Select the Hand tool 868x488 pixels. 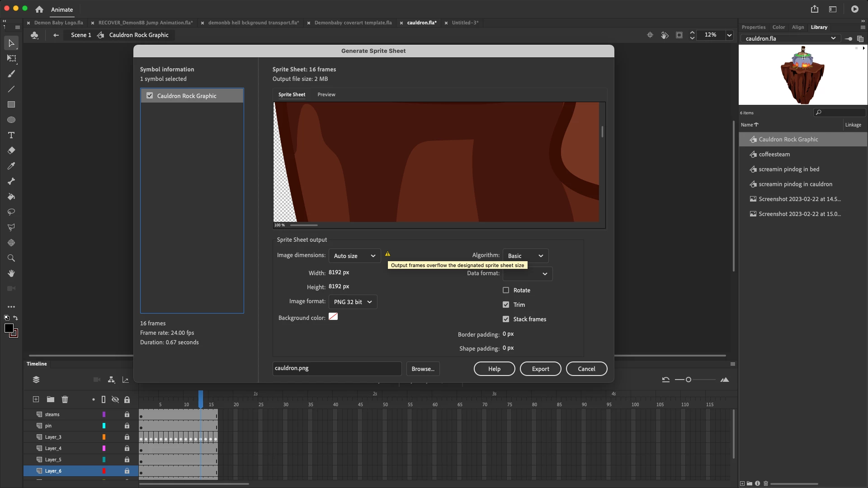(11, 273)
